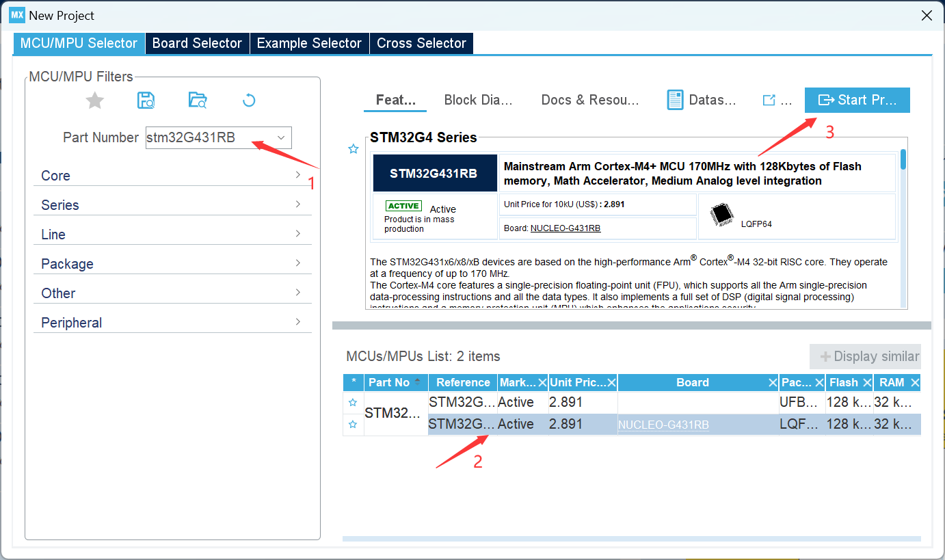Close the Unit Price column
The height and width of the screenshot is (560, 945).
(x=611, y=383)
